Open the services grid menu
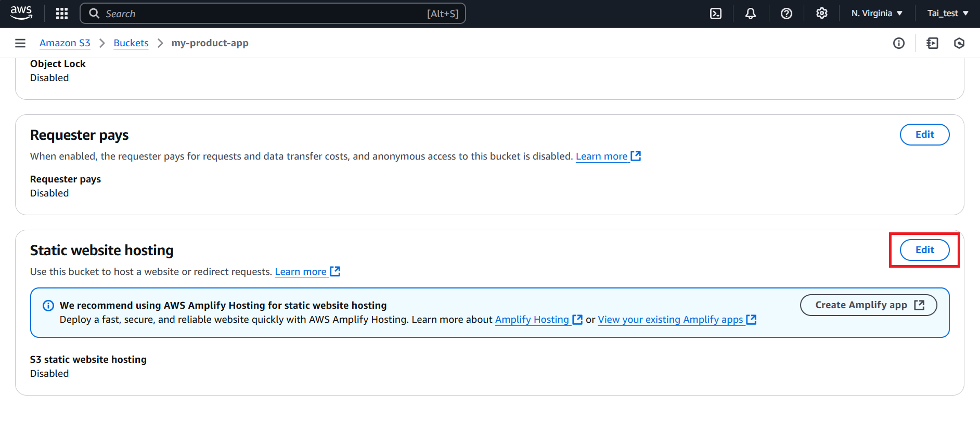Image resolution: width=980 pixels, height=434 pixels. tap(62, 14)
